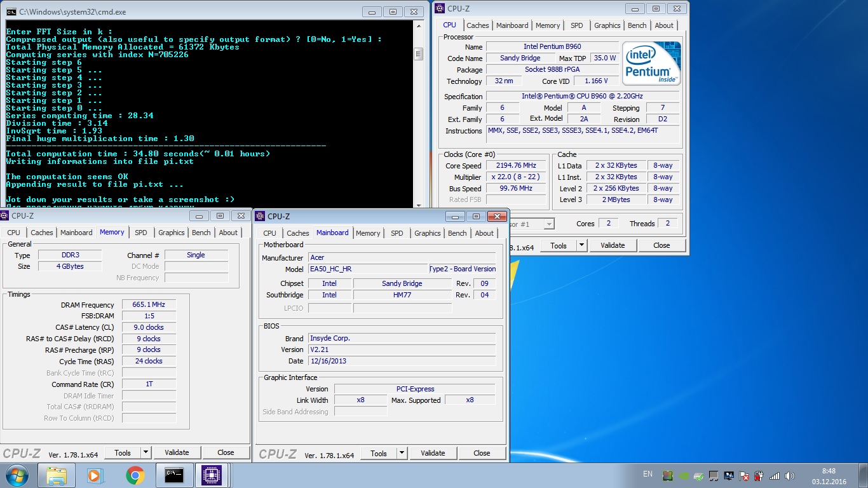The width and height of the screenshot is (868, 488).
Task: Open the About tab in the CPU window
Action: click(664, 25)
